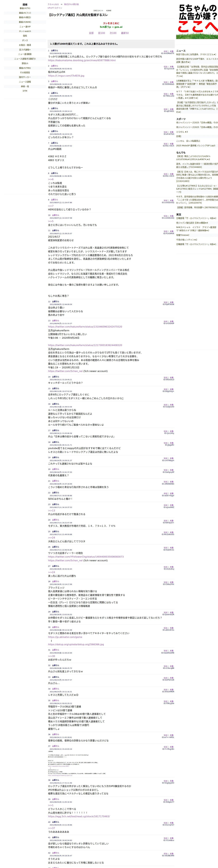Open the i.imgur.com/I7k4Ei9.jpg image link
The height and width of the screenshot is (868, 218).
tap(66, 76)
